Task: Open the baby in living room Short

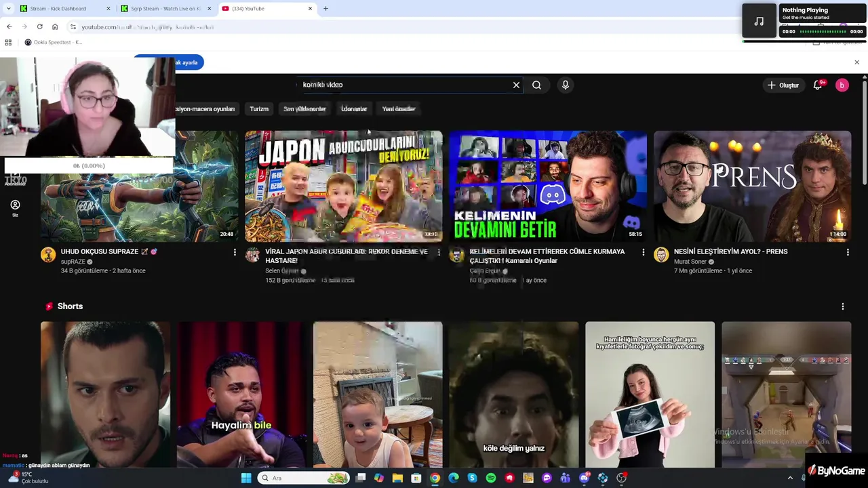Action: click(x=378, y=394)
